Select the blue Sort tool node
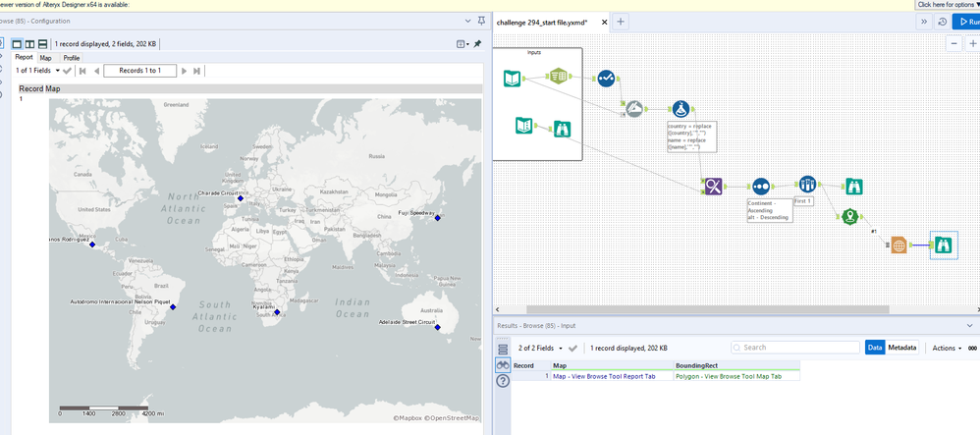Image resolution: width=980 pixels, height=435 pixels. click(x=761, y=187)
